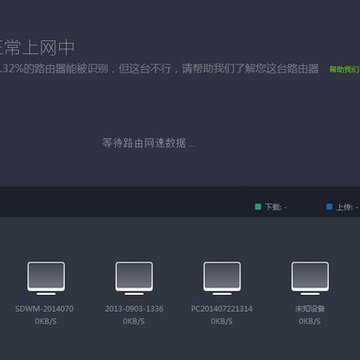
Task: Click the 2013-0903-1336 device name
Action: click(134, 309)
